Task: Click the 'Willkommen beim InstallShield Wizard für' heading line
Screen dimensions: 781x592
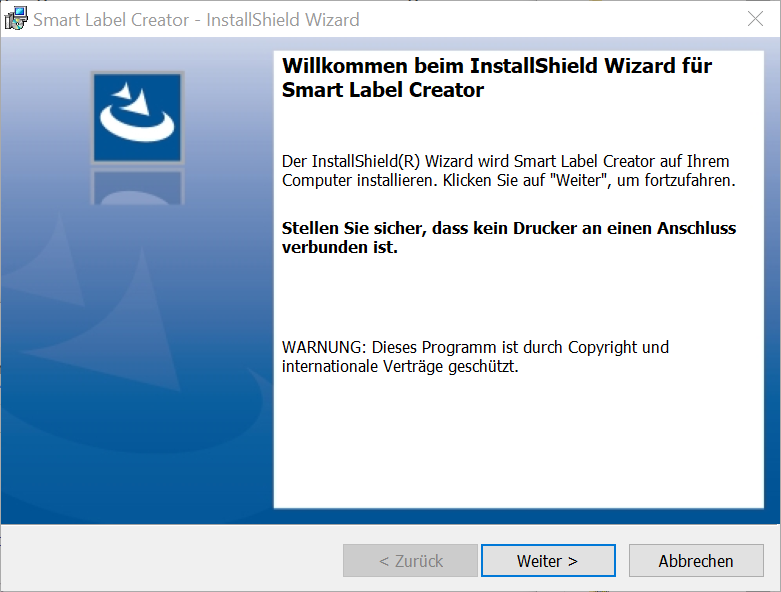Action: pyautogui.click(x=497, y=67)
